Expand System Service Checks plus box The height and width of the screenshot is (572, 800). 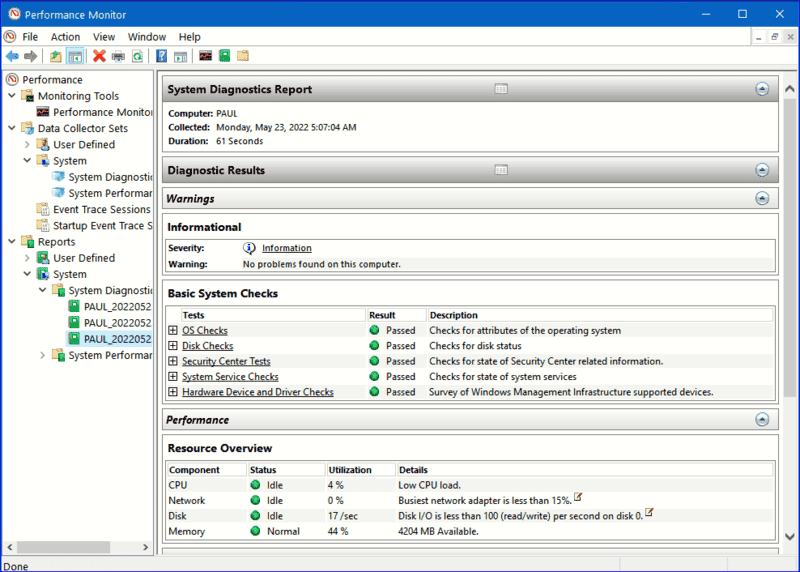point(173,377)
